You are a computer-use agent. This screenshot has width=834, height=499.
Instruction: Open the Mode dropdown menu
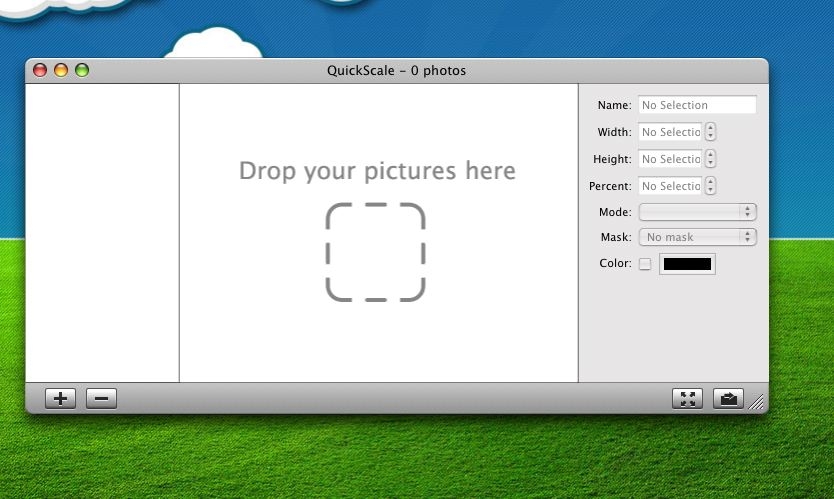[697, 212]
